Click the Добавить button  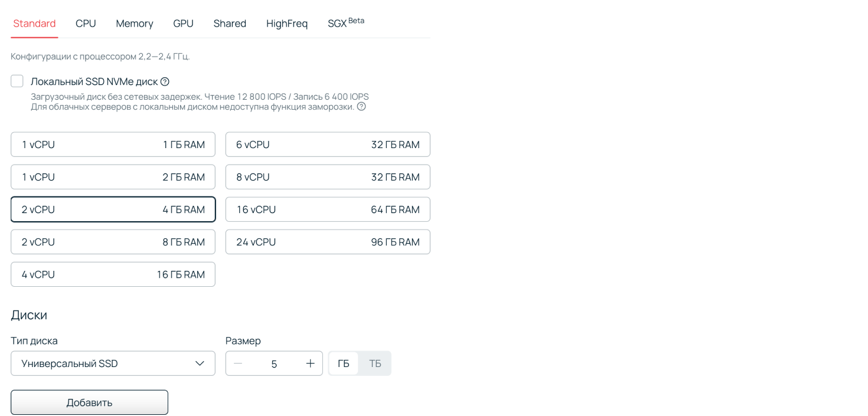pos(89,402)
